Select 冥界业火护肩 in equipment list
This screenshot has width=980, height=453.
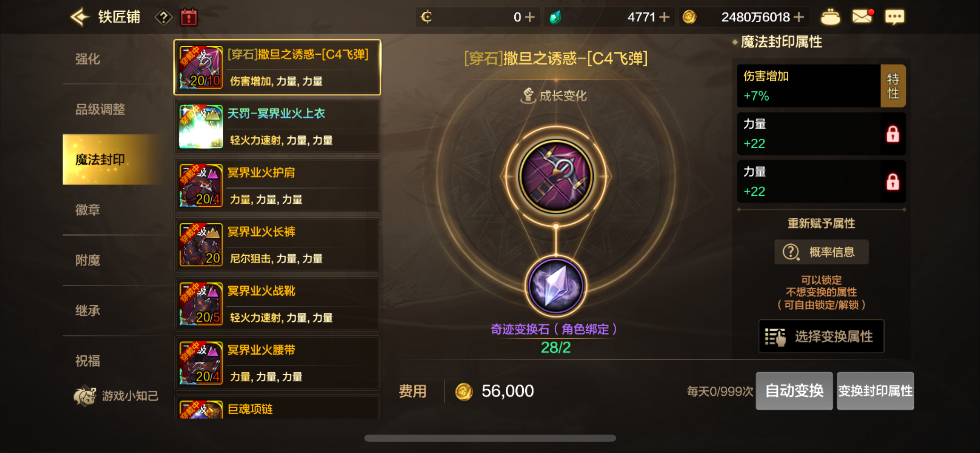pyautogui.click(x=277, y=185)
